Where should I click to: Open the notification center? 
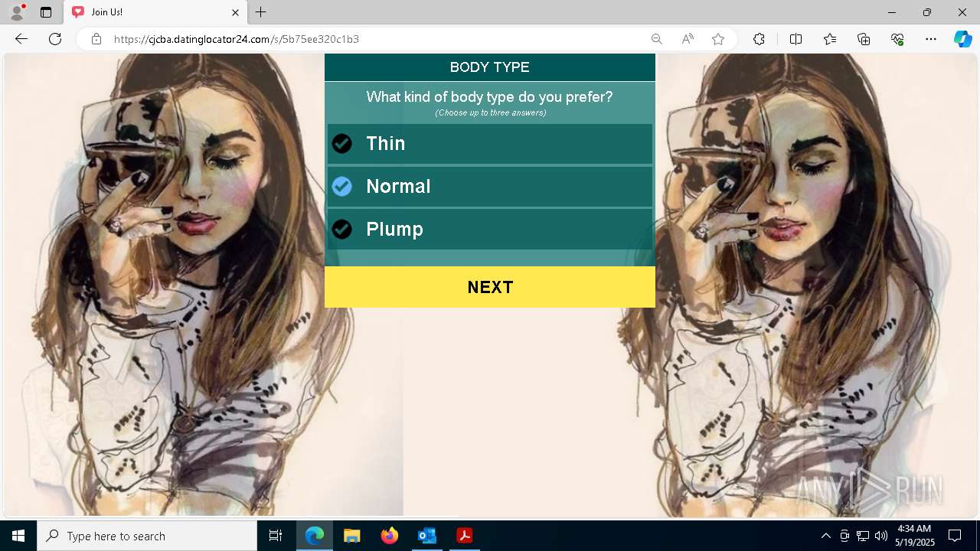pos(955,536)
